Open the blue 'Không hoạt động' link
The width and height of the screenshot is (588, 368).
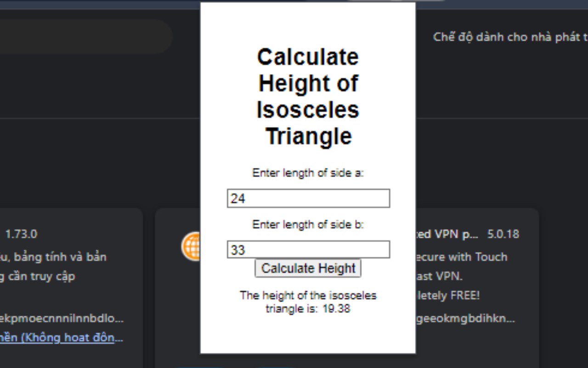coord(62,338)
